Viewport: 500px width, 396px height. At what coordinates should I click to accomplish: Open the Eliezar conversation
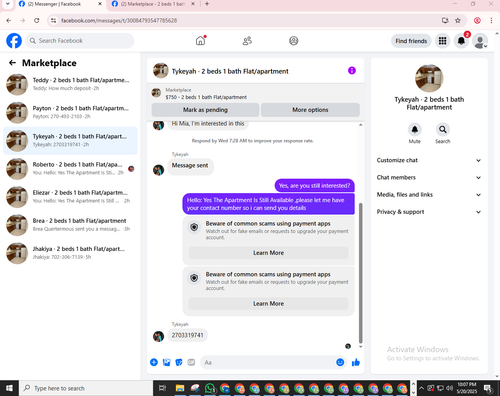tap(70, 197)
